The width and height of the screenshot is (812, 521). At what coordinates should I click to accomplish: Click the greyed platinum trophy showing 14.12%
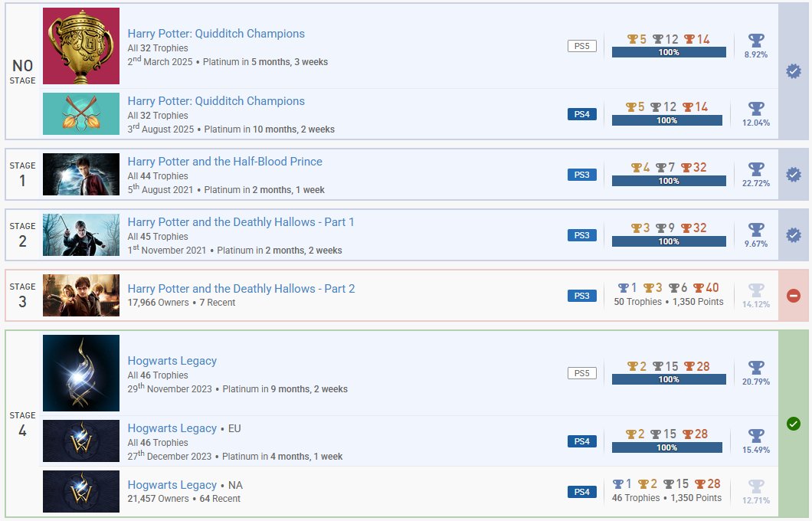pyautogui.click(x=756, y=290)
